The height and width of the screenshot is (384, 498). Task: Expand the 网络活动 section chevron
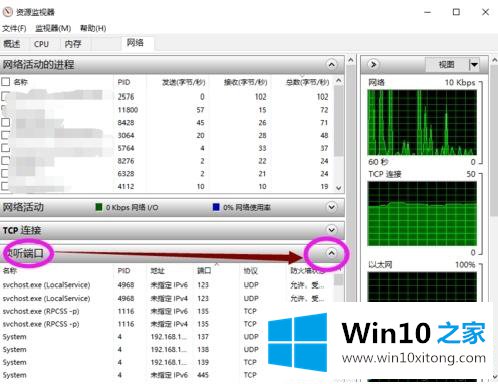pyautogui.click(x=331, y=207)
